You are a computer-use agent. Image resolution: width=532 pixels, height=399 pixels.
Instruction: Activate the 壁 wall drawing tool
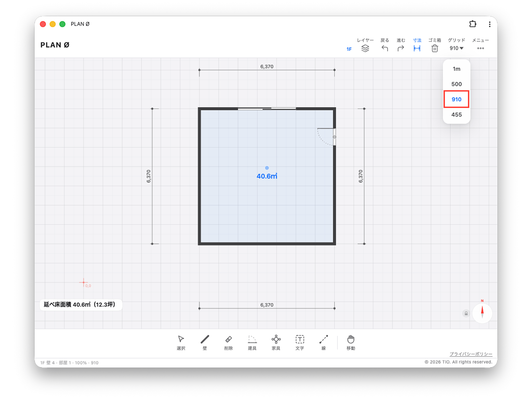pyautogui.click(x=205, y=342)
